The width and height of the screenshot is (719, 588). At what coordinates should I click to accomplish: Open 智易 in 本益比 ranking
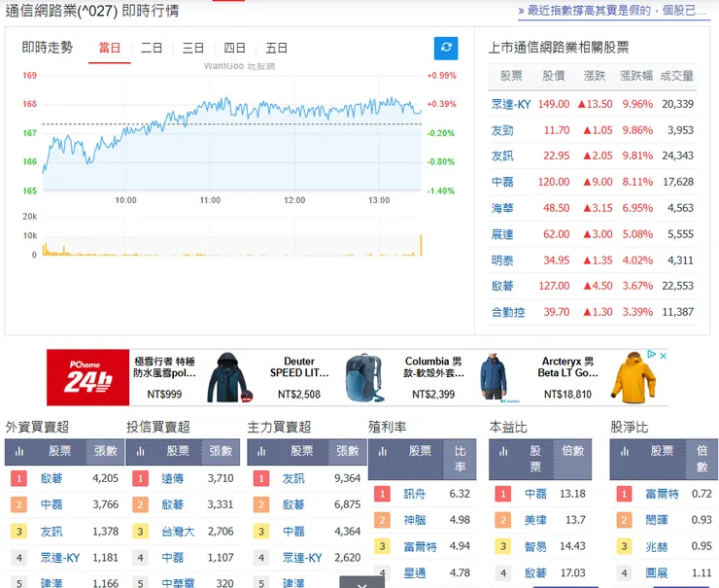click(535, 547)
